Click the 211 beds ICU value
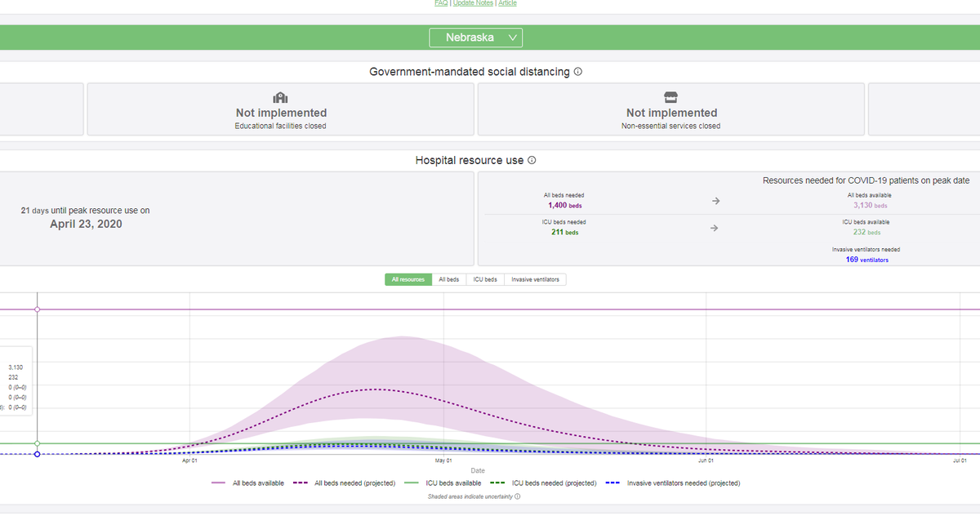Image resolution: width=980 pixels, height=516 pixels. tap(564, 233)
